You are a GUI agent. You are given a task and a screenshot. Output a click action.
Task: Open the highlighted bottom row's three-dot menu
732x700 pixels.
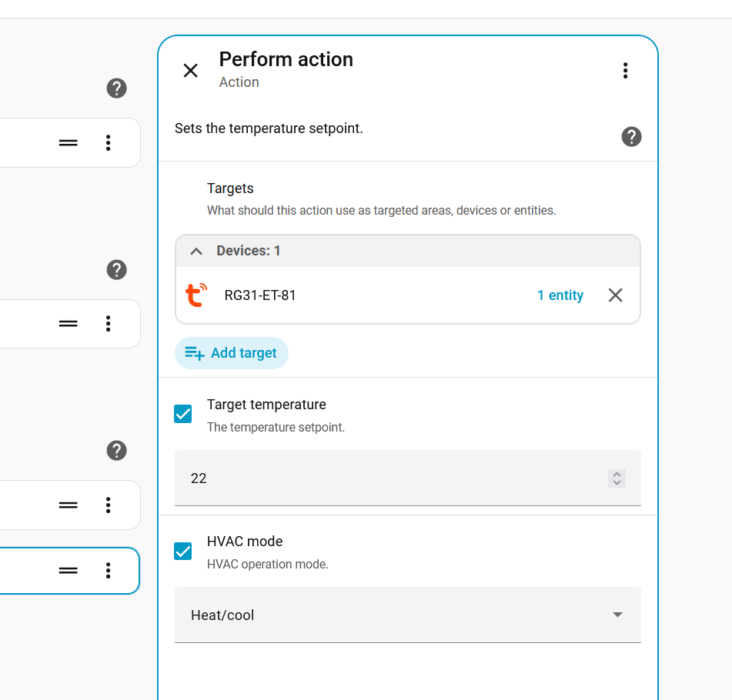109,571
